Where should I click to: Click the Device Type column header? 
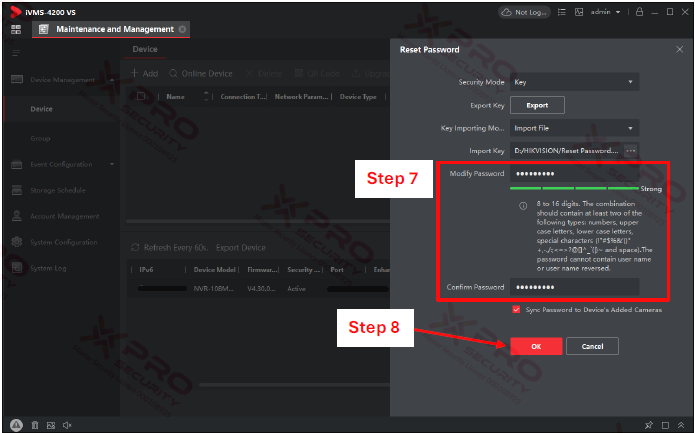358,97
